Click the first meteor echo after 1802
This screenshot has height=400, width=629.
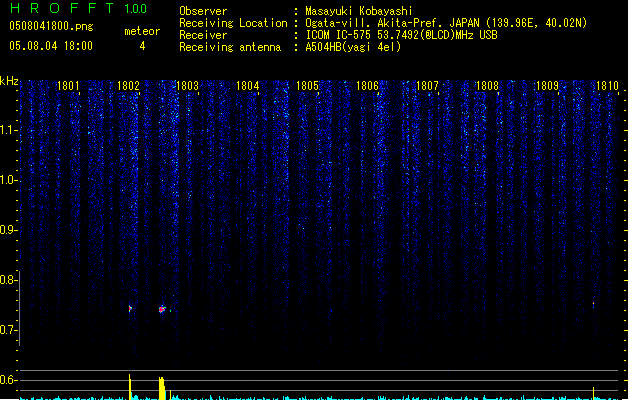130,309
